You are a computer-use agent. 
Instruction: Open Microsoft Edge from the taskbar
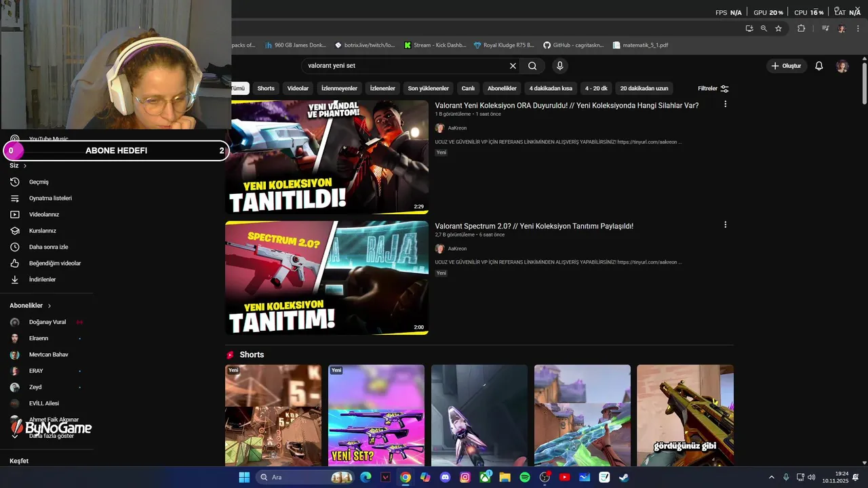tap(366, 477)
